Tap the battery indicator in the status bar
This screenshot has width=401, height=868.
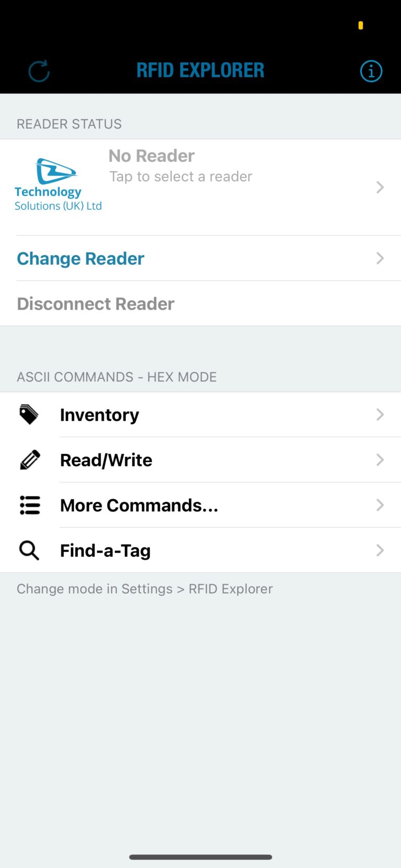(x=361, y=25)
